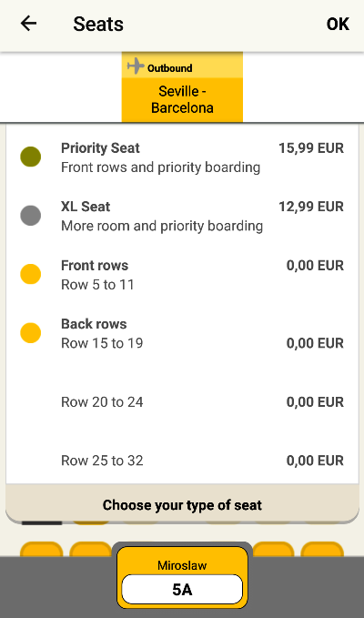The height and width of the screenshot is (618, 364).
Task: Click the 12,99 EUR XL price
Action: [311, 207]
